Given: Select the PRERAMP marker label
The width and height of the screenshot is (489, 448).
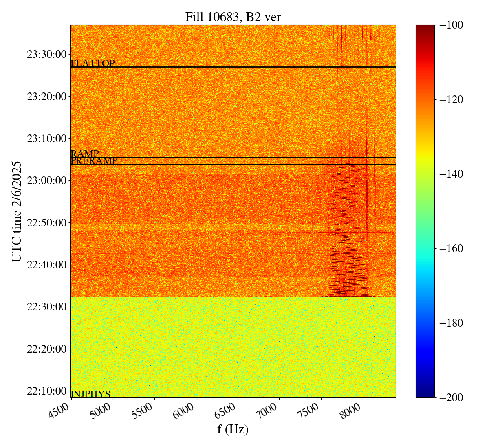Looking at the screenshot, I should (94, 161).
